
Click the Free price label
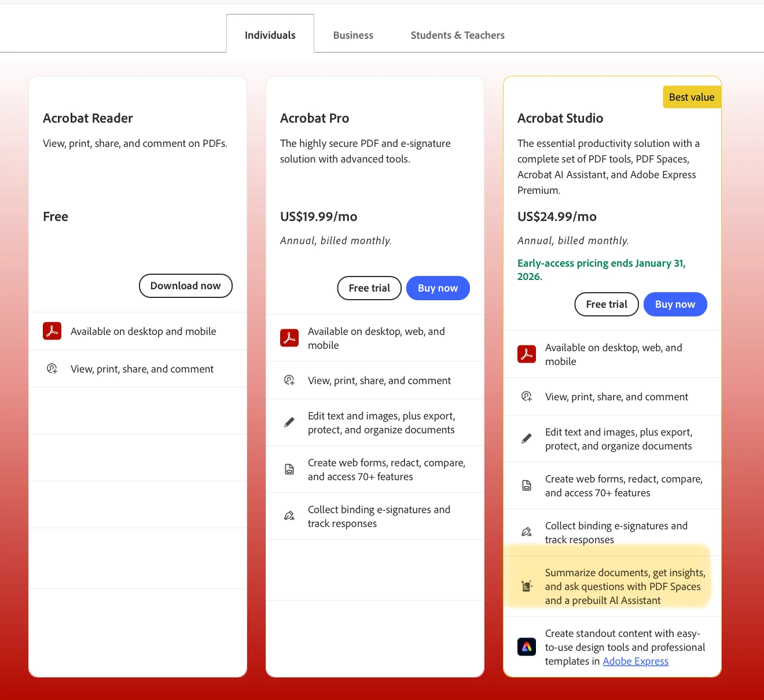pos(56,216)
